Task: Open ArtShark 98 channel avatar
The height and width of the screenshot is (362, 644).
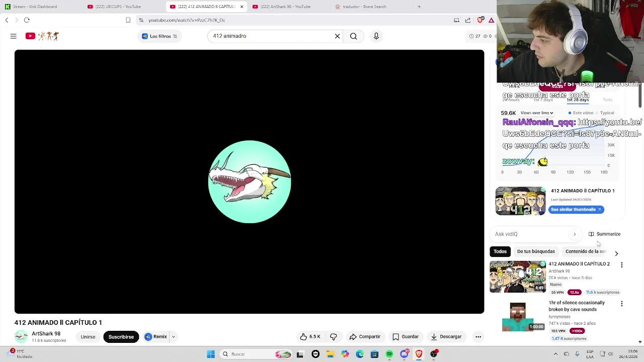Action: click(x=21, y=337)
